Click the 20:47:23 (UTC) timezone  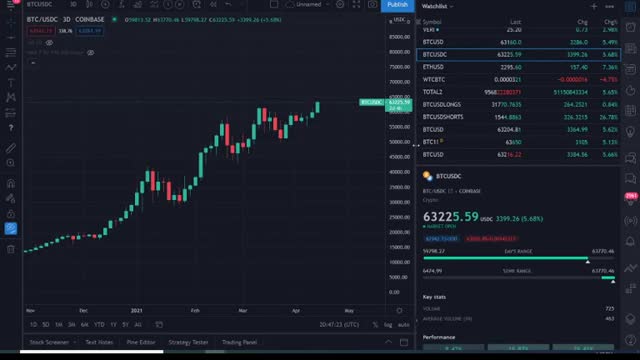coord(339,324)
